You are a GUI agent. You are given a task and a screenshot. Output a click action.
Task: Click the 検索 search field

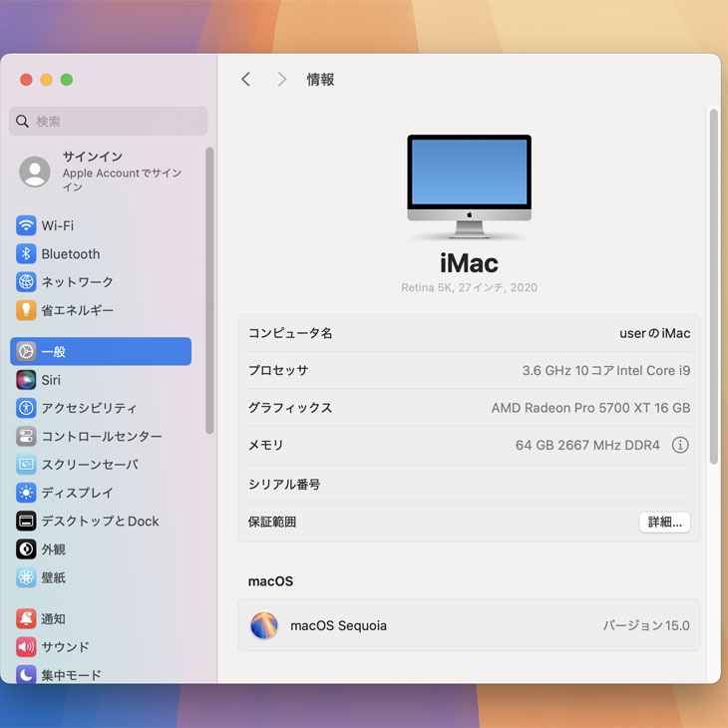point(109,122)
